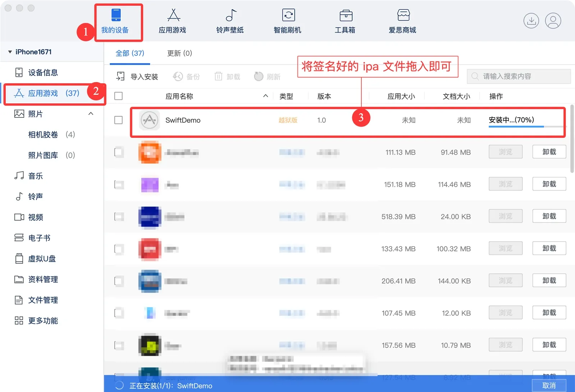Screen dimensions: 575x392
Task: Open the 应用游戏 section in top toolbar
Action: (x=172, y=21)
